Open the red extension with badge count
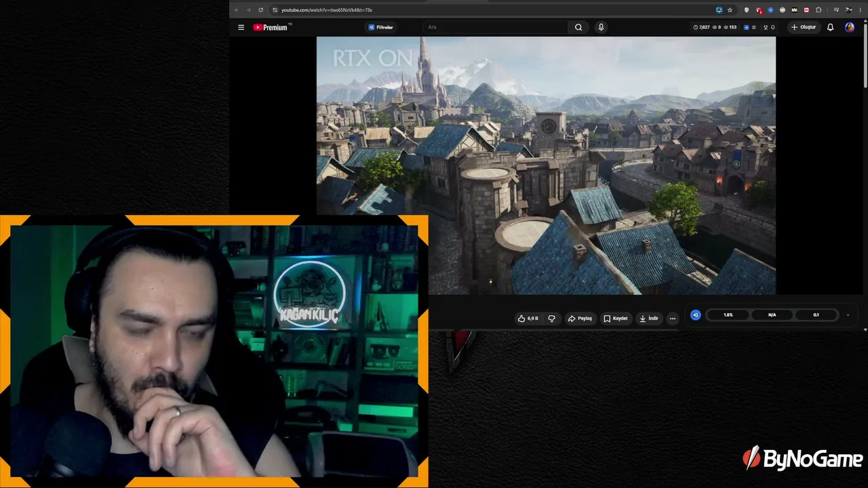The image size is (868, 488). (759, 10)
